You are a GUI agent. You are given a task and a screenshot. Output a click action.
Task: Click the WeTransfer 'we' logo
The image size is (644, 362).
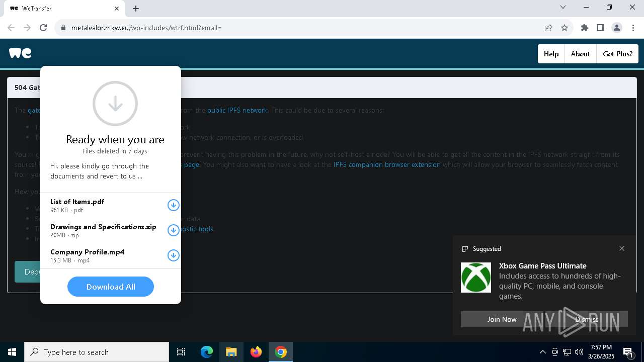click(x=20, y=53)
